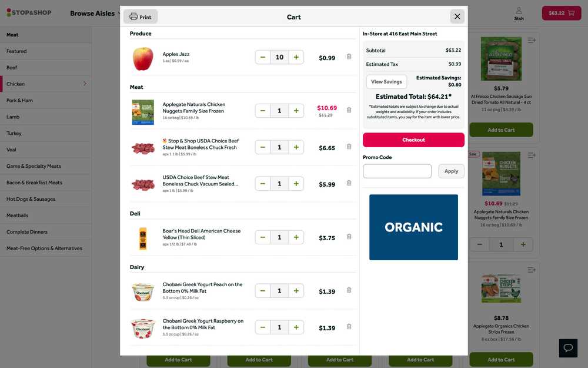Click the Print cart button

pos(141,17)
